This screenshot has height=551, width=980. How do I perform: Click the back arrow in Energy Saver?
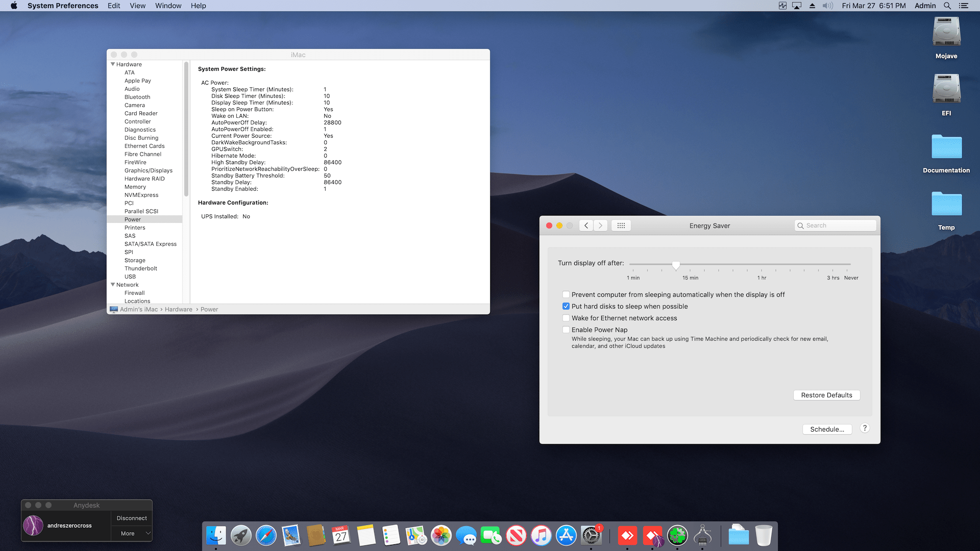click(x=586, y=226)
